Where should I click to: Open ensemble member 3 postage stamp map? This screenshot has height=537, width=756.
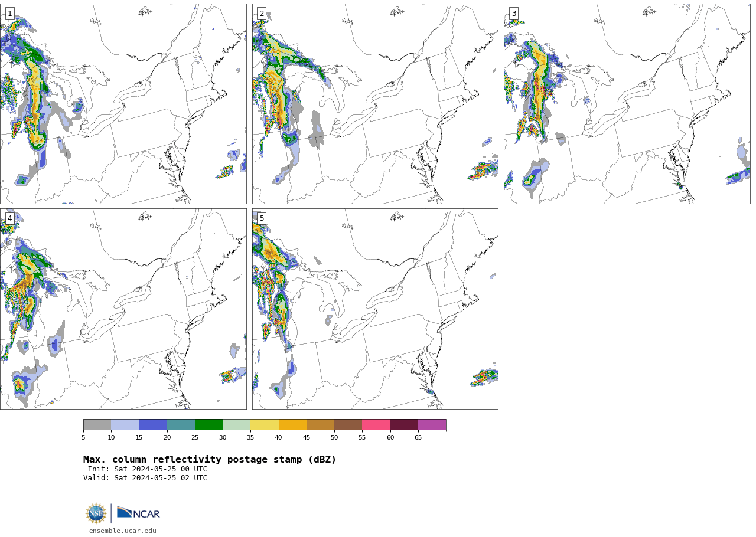coord(627,104)
